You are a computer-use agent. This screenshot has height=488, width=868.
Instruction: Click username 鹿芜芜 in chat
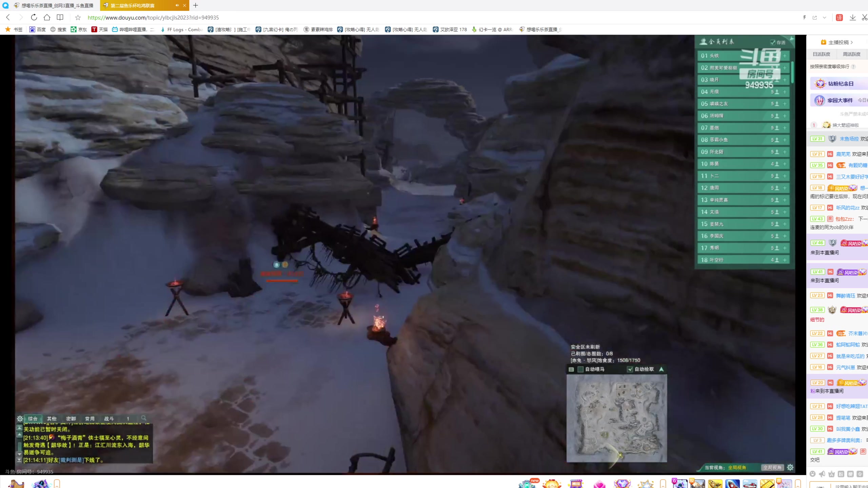point(843,154)
